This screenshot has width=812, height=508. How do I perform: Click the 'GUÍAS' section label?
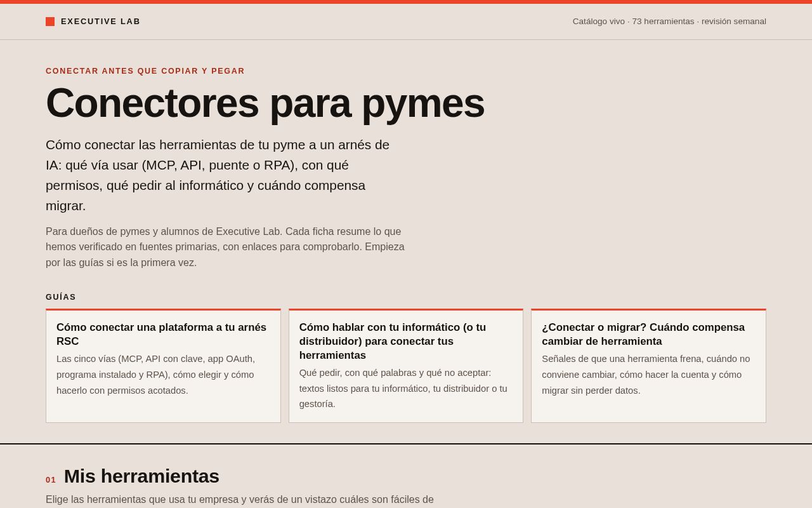point(61,297)
